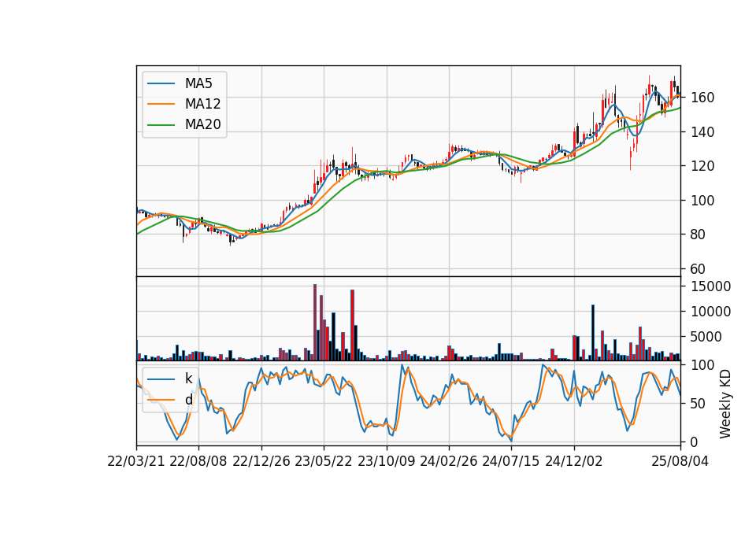756x543 pixels.
Task: Click the 80 price axis label
Action: (699, 235)
